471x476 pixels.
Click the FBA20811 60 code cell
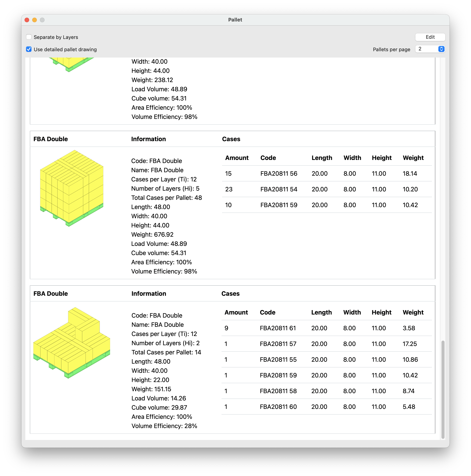pos(278,407)
